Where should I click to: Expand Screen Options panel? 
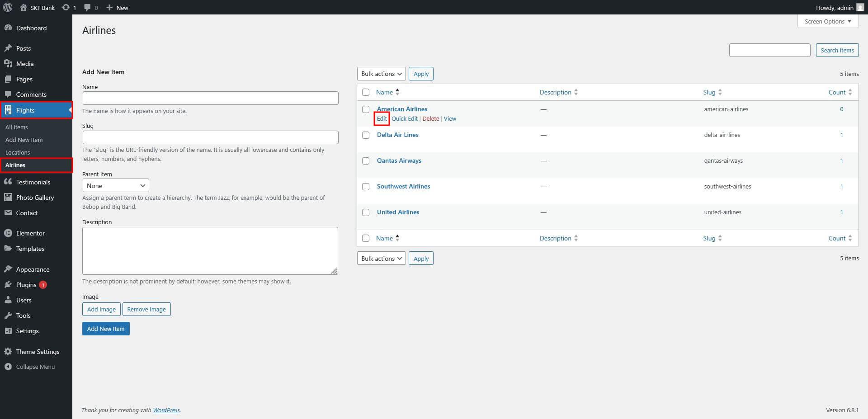(x=828, y=21)
